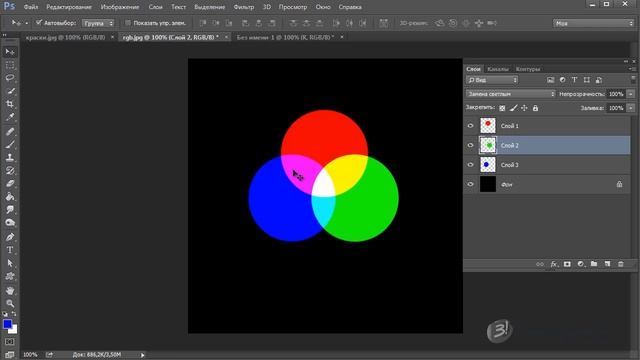Image resolution: width=640 pixels, height=360 pixels.
Task: Select the Zoom magnifier tool
Action: point(10,304)
